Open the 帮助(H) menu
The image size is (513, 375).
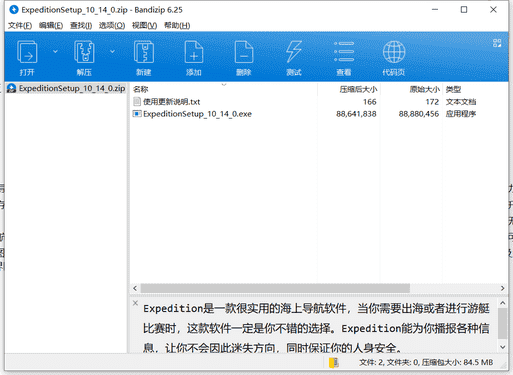177,25
